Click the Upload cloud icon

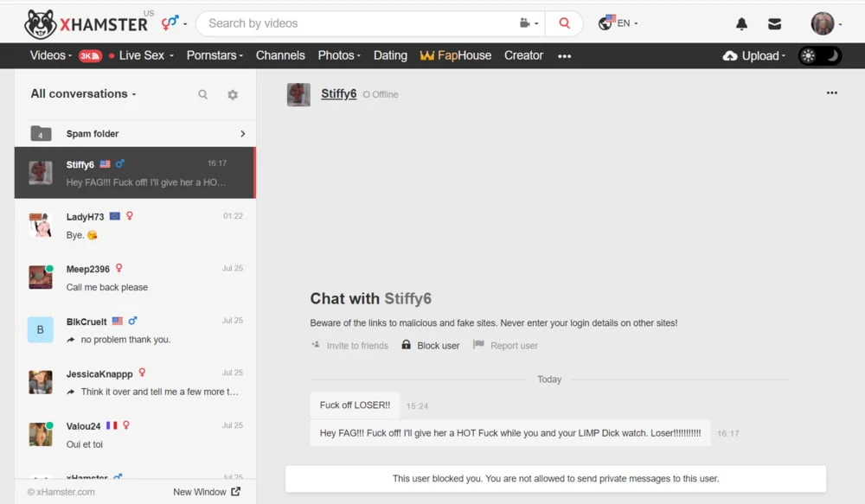click(x=731, y=55)
